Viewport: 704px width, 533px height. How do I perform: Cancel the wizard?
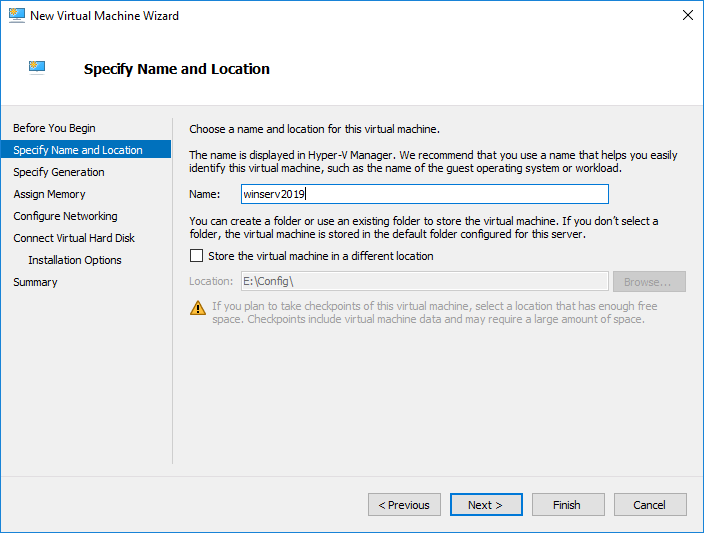point(650,505)
